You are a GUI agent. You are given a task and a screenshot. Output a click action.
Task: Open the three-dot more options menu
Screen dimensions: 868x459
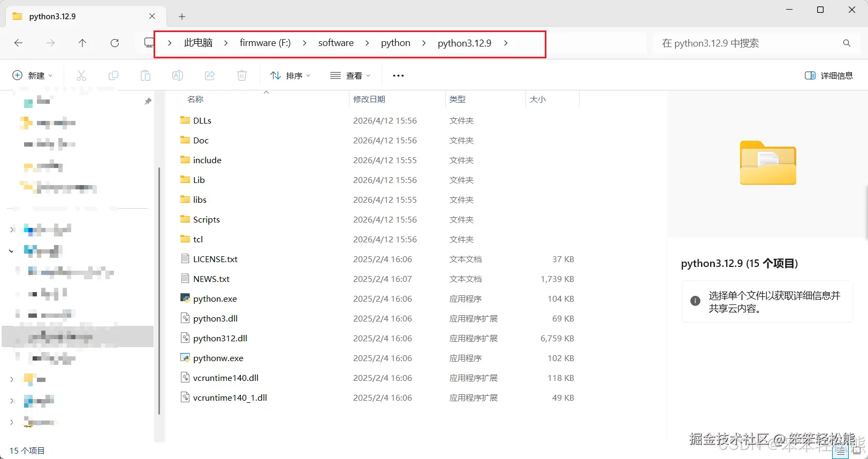point(398,75)
